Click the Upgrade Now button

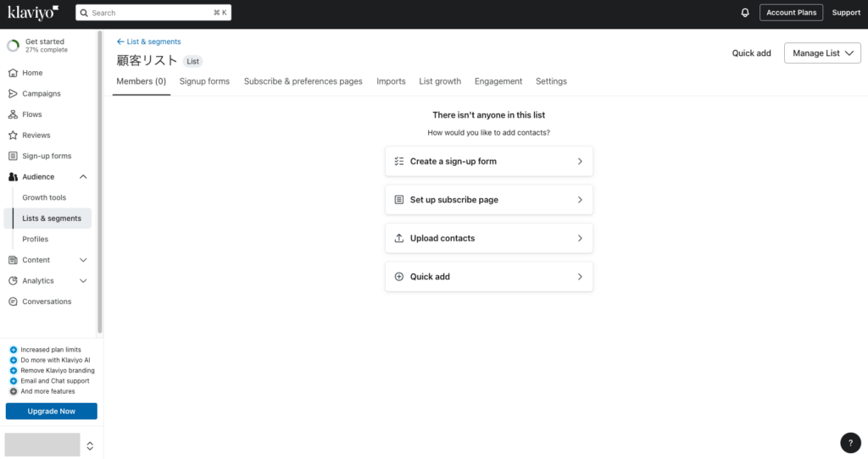52,411
